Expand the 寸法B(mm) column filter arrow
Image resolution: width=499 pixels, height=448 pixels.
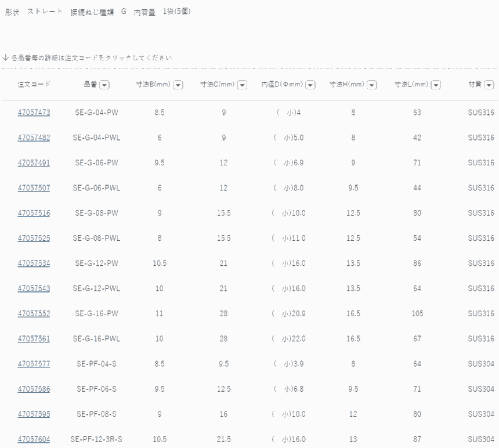(178, 85)
